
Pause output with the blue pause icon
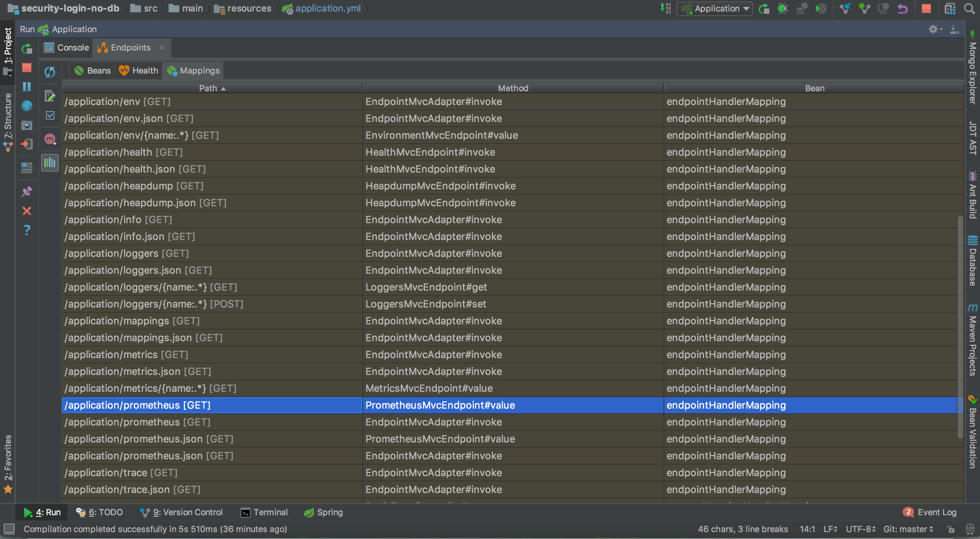point(27,87)
